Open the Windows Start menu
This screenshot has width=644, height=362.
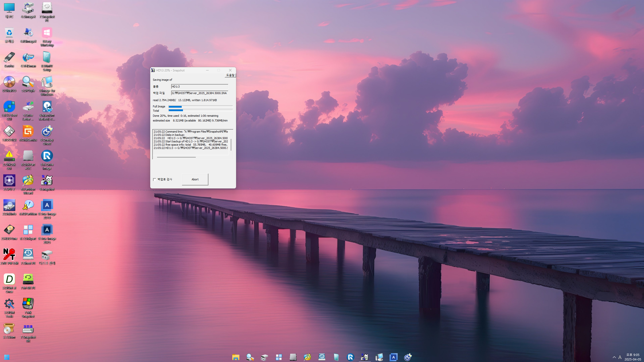[x=7, y=357]
